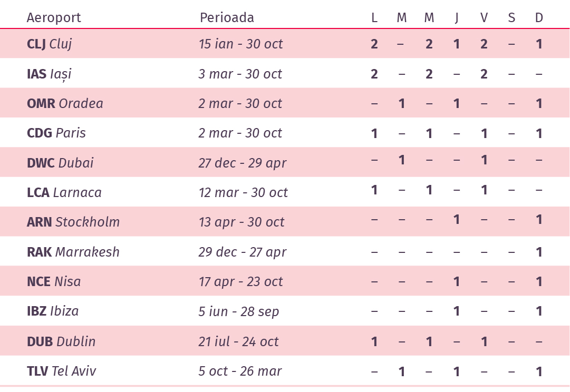The image size is (570, 392).
Task: Select ARN Stockholm airport row
Action: [x=285, y=222]
